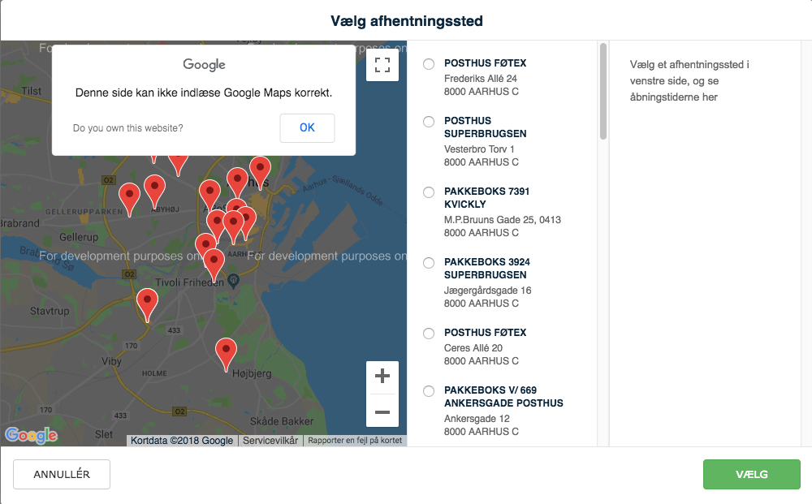Click the pickup list scrollbar
The width and height of the screenshot is (812, 504).
pos(603,89)
